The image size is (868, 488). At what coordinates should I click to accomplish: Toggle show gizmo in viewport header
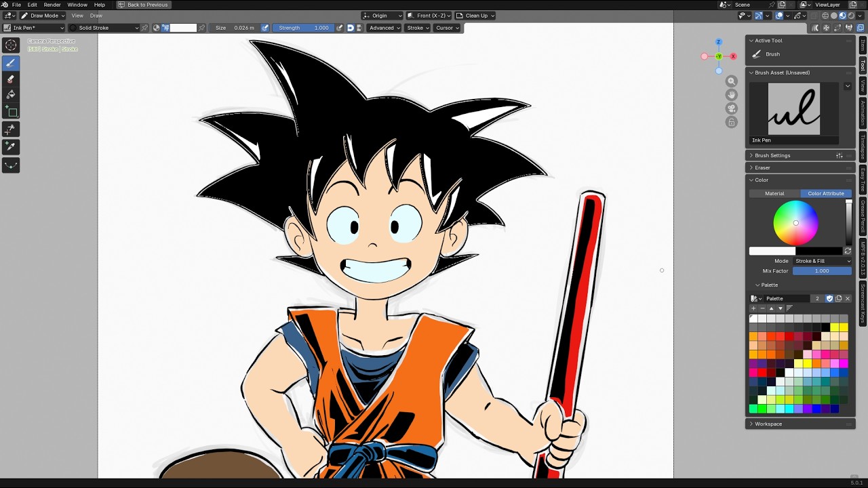(759, 16)
